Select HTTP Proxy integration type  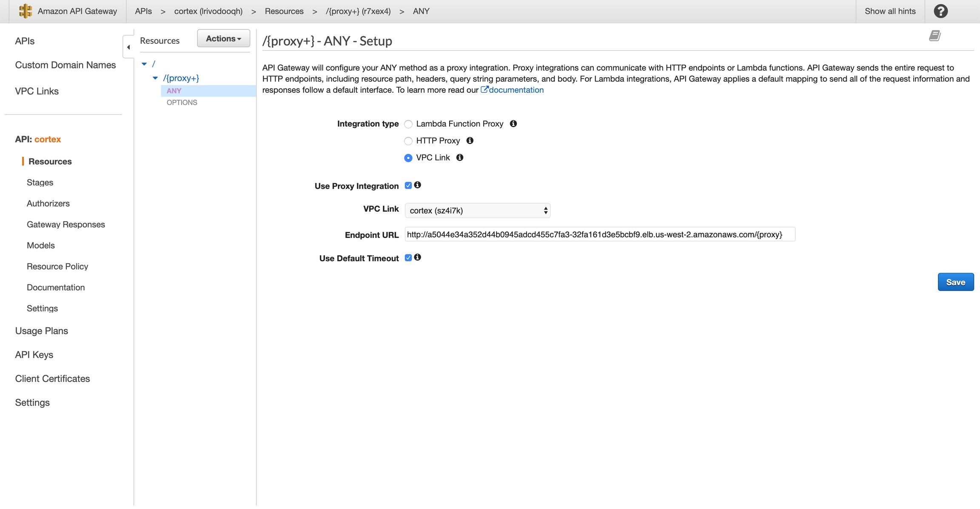408,141
